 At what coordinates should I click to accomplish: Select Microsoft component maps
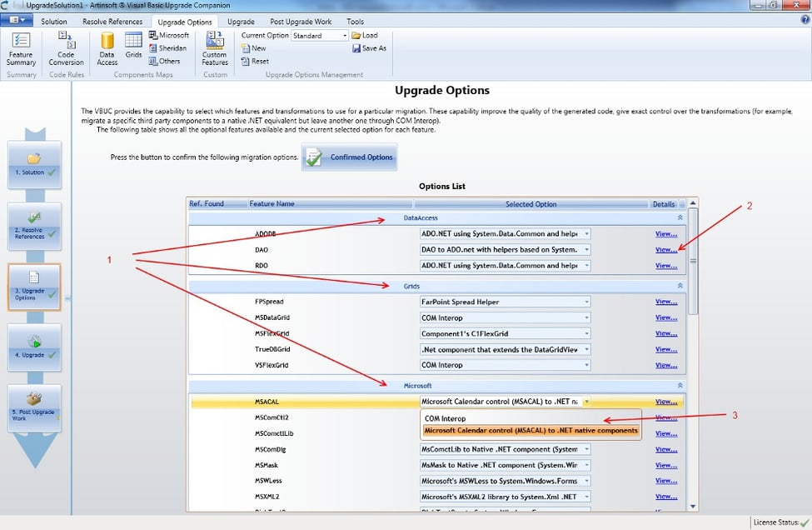(x=169, y=35)
